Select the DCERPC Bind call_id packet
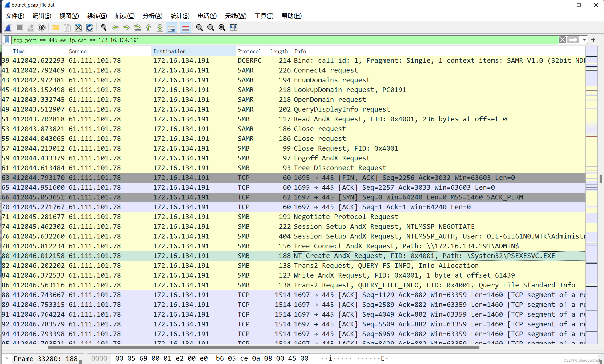The image size is (604, 364). click(x=294, y=61)
